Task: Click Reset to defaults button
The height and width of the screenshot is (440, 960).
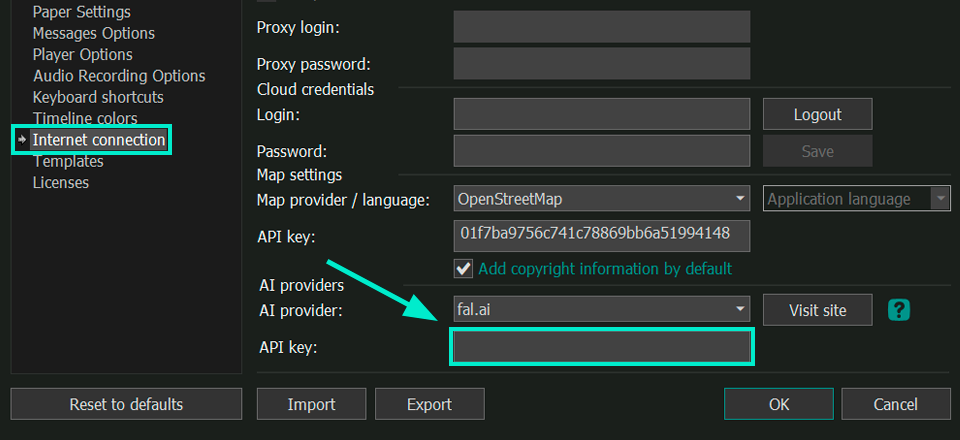Action: point(126,405)
